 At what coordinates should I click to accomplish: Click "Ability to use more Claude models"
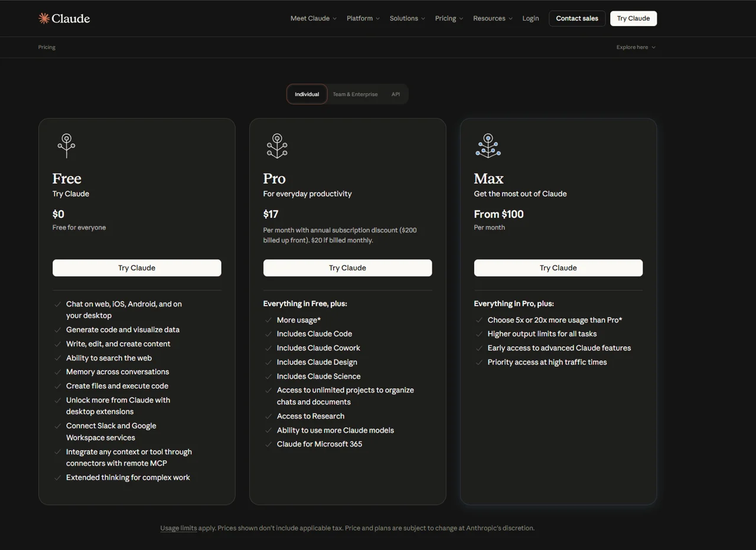tap(335, 430)
